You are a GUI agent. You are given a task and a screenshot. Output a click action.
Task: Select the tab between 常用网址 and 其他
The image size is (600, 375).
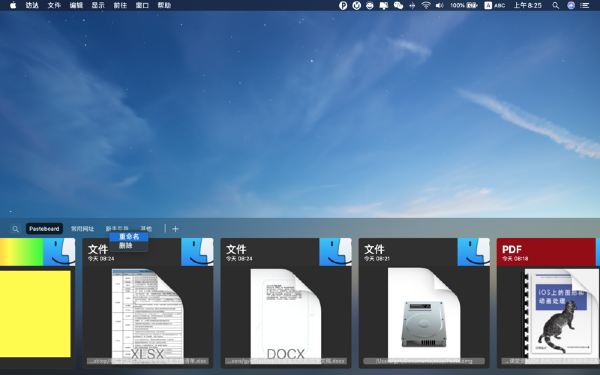point(117,228)
